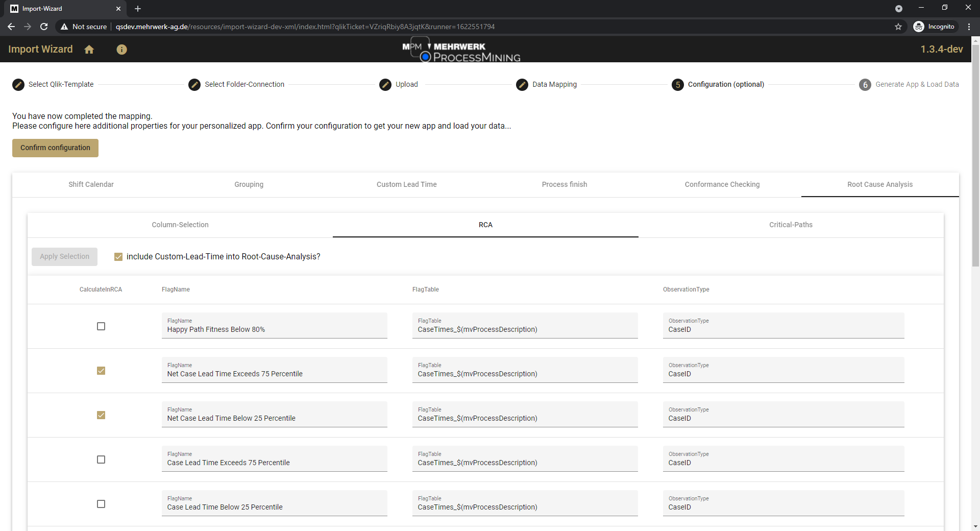Click the ObservationType column header

coord(686,289)
